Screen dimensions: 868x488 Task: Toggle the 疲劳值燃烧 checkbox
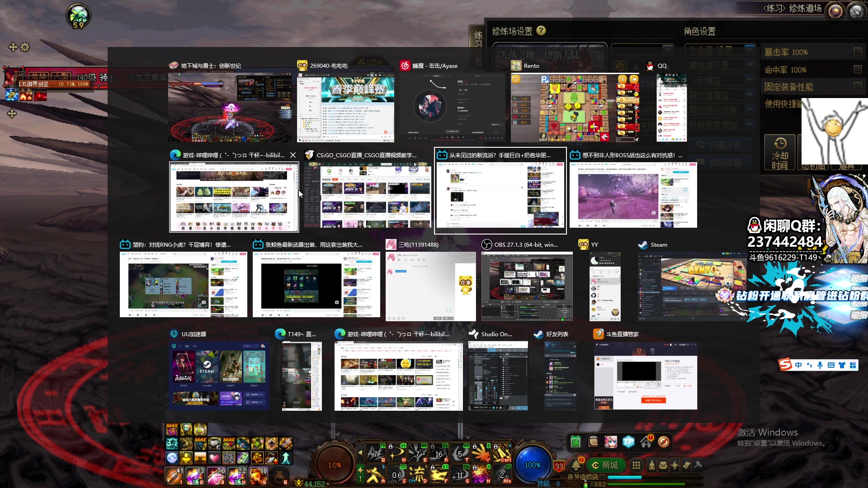[602, 477]
